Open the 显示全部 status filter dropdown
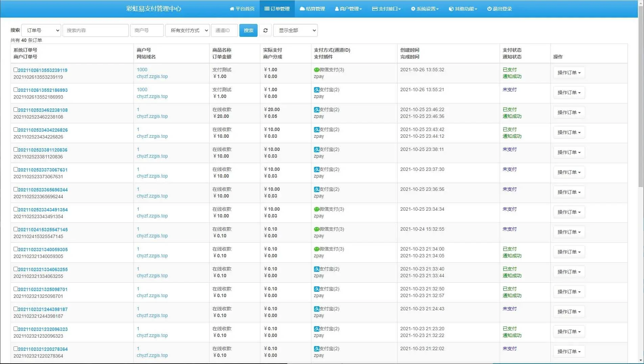This screenshot has height=364, width=644. [295, 30]
